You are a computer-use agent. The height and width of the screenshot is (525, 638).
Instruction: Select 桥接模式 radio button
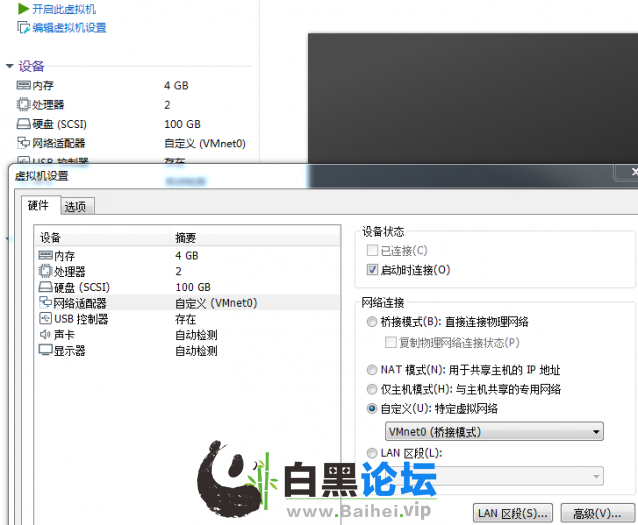click(x=373, y=322)
